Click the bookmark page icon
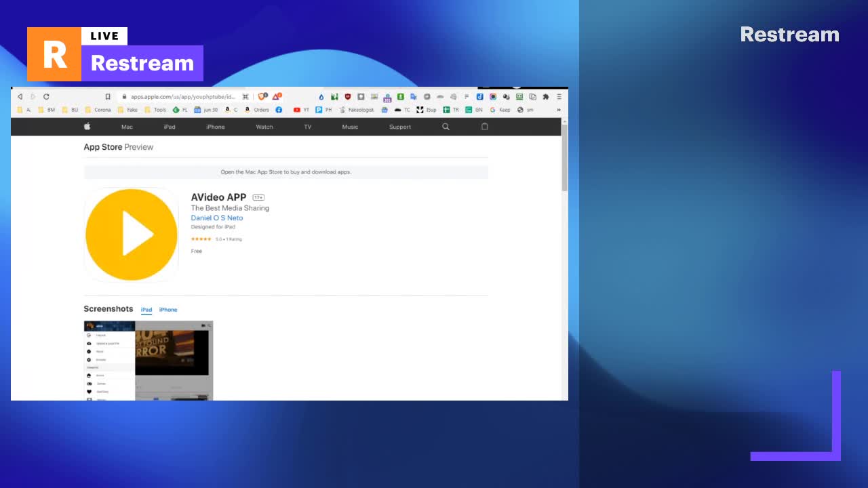The height and width of the screenshot is (488, 868). [107, 97]
